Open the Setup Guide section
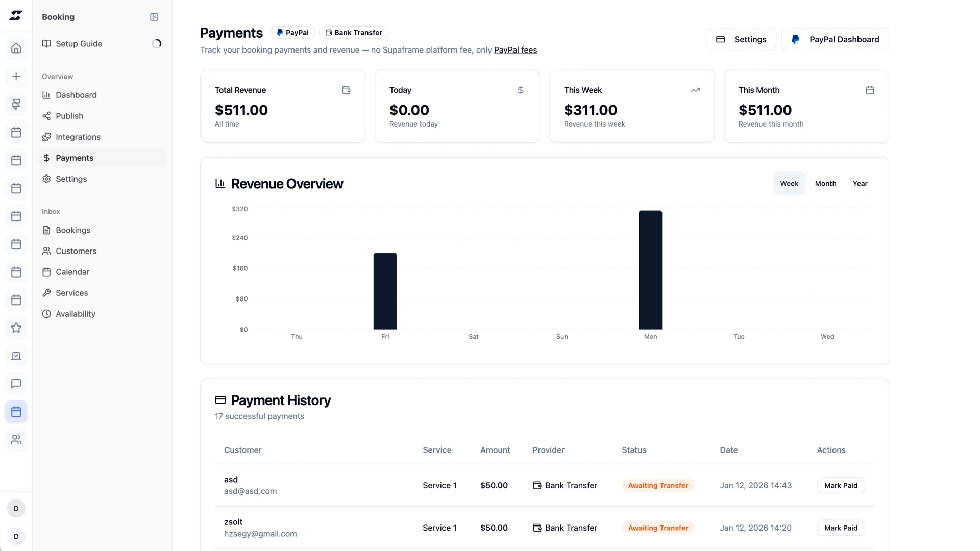Screen dimensions: 980x551 coord(79,43)
